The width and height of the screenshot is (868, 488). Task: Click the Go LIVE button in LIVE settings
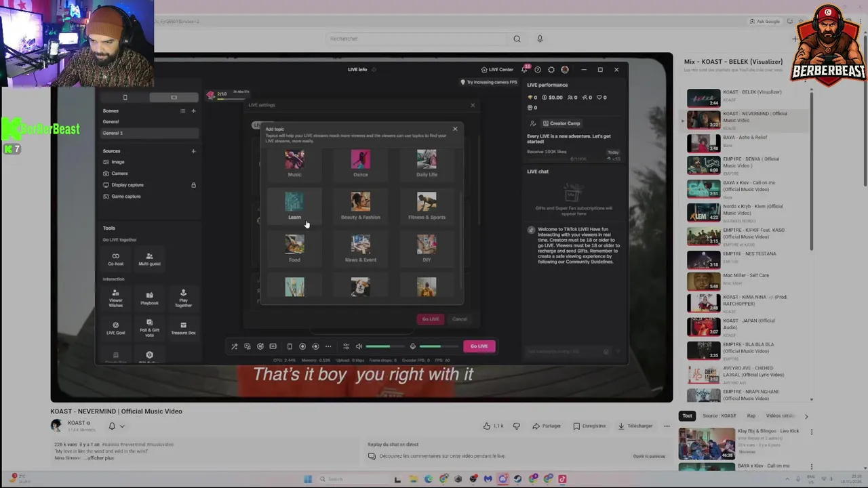[x=431, y=319]
